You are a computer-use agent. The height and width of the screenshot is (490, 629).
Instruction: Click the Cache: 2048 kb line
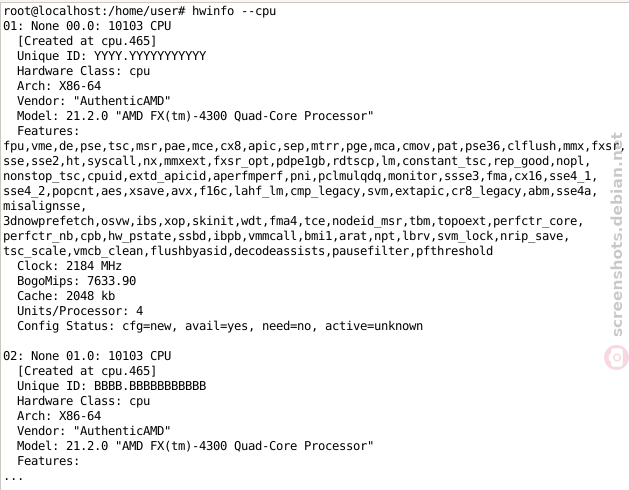66,296
